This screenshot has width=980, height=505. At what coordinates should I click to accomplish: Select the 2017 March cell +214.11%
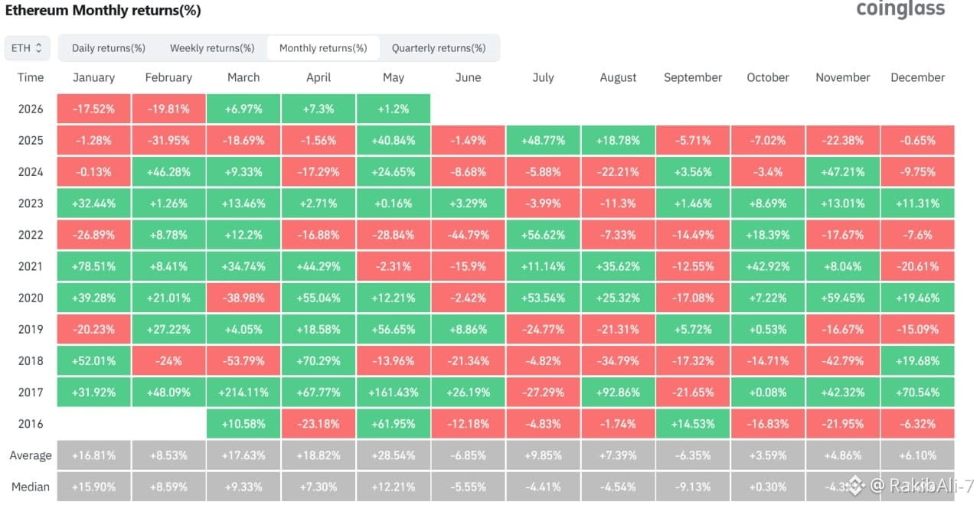point(243,393)
